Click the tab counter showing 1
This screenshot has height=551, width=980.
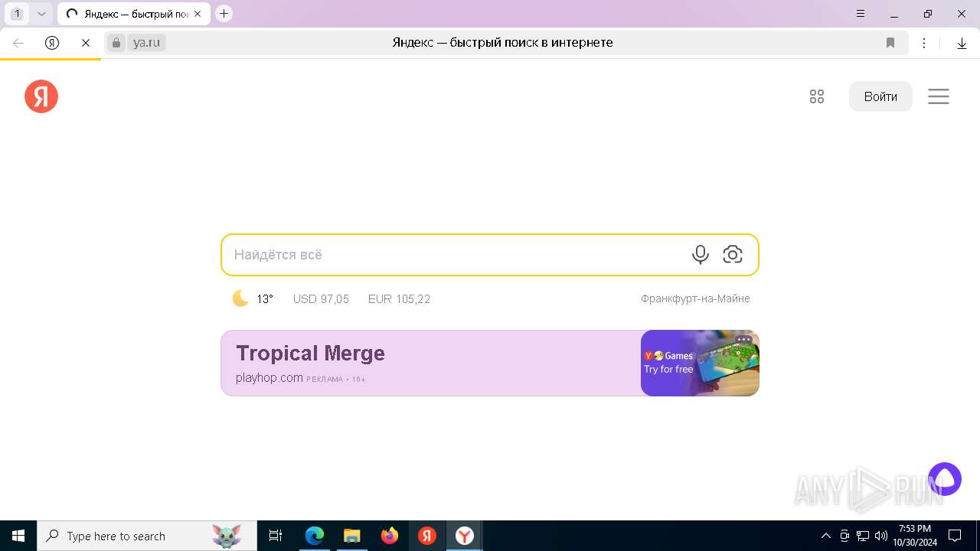point(17,14)
